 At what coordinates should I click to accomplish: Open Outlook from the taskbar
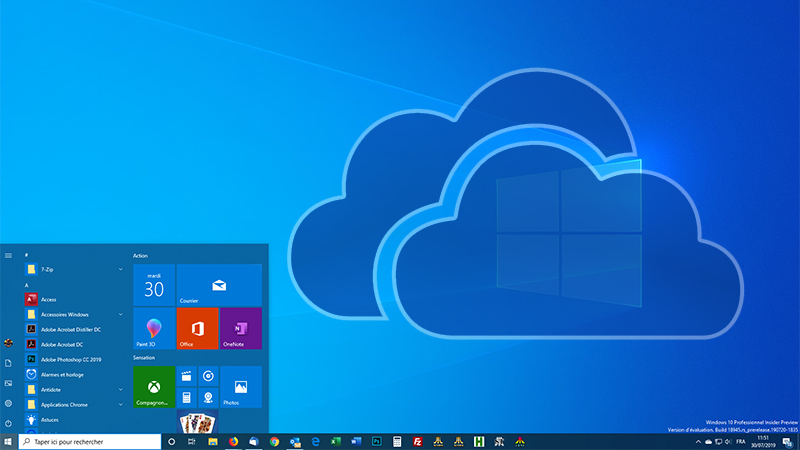295,442
